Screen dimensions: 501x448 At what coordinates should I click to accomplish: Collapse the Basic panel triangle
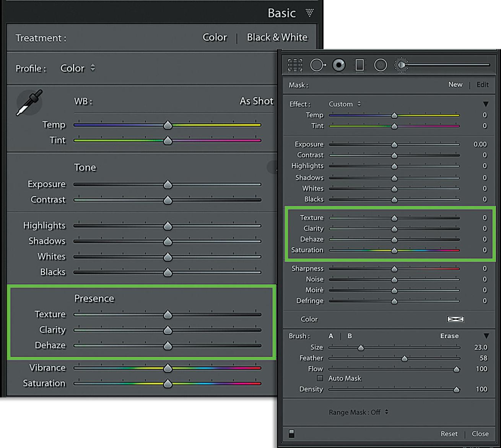click(x=309, y=13)
